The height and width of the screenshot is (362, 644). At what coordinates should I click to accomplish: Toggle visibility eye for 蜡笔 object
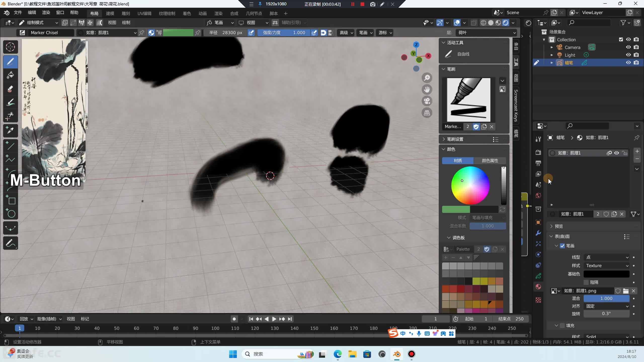pyautogui.click(x=628, y=63)
